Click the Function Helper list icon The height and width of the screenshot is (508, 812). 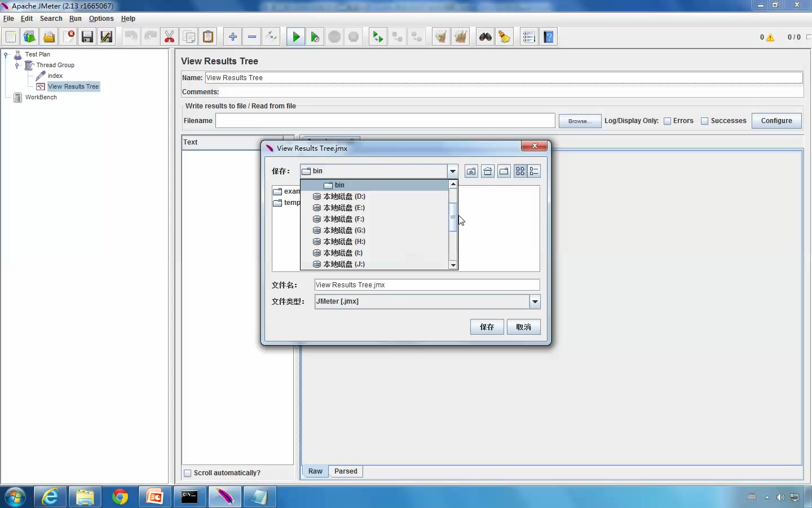pyautogui.click(x=528, y=37)
